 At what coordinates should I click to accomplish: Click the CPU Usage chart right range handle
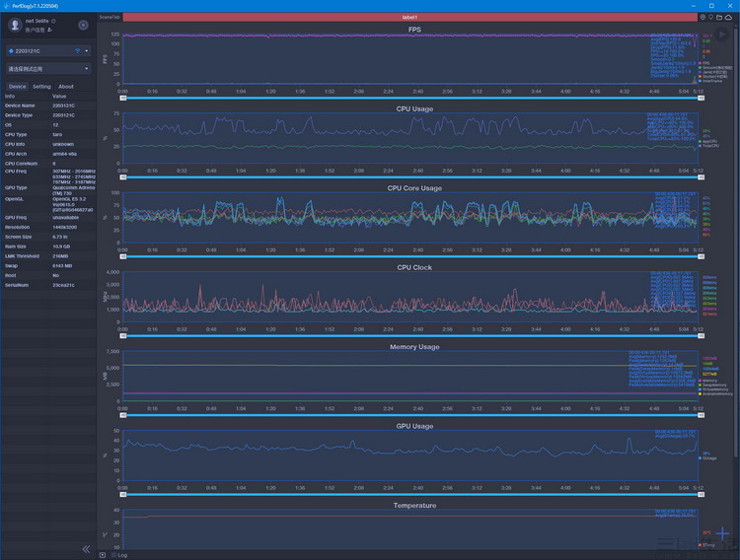point(702,176)
